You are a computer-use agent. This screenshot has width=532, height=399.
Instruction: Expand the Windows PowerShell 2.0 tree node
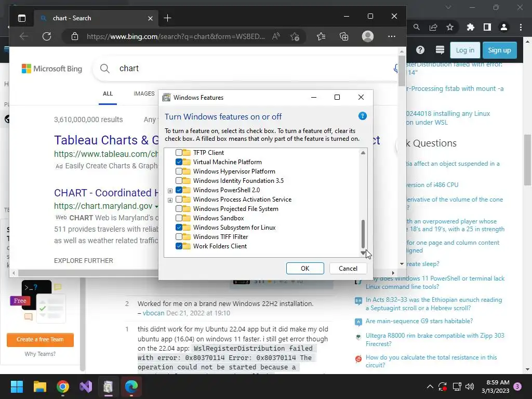pyautogui.click(x=170, y=191)
